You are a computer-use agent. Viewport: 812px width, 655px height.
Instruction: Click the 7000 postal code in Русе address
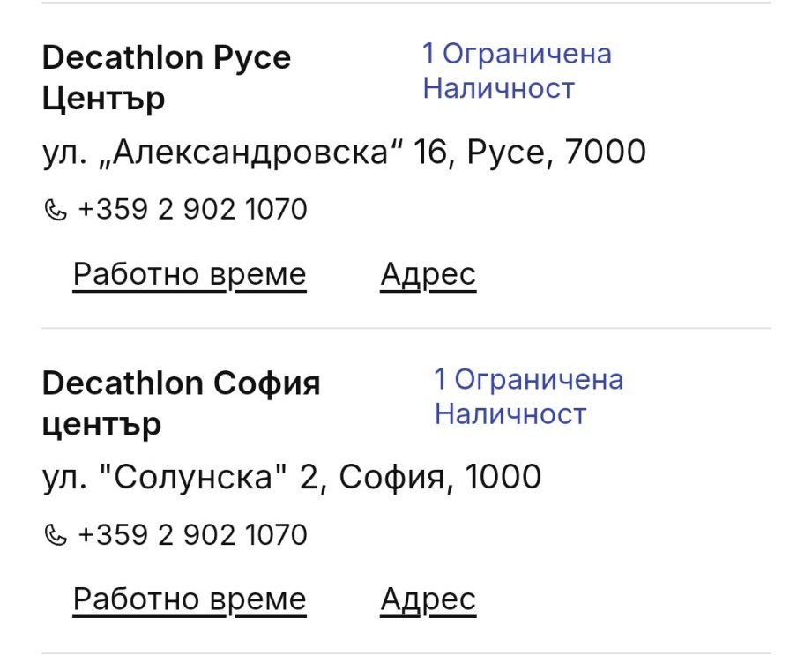[605, 153]
